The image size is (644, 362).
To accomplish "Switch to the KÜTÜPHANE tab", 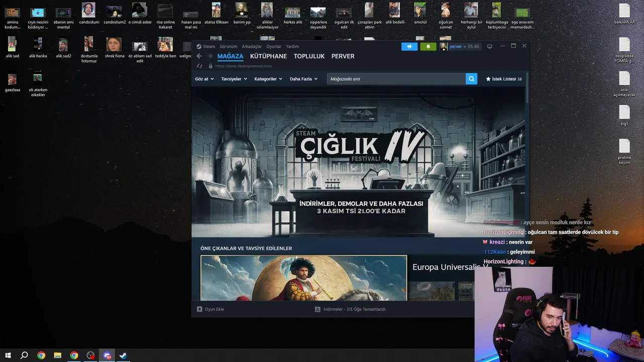I will (x=269, y=56).
